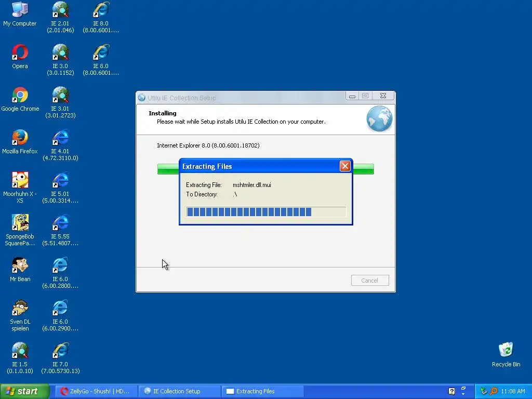Select the IE 4.01 (4.72.3110.0) shortcut
532x399 pixels.
60,145
